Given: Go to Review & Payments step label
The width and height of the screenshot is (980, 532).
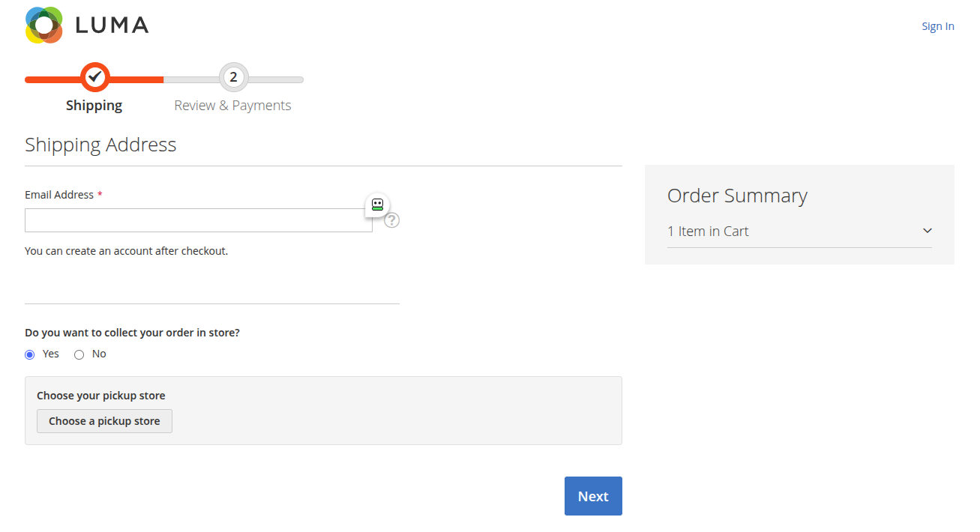Looking at the screenshot, I should [232, 106].
